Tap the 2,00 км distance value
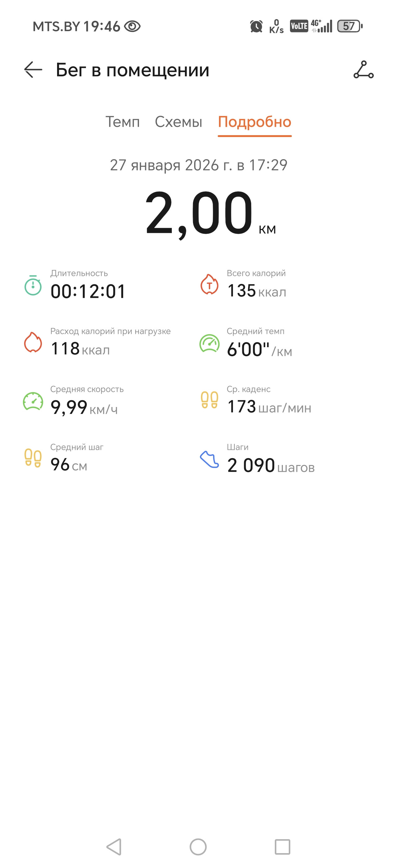 tap(210, 213)
